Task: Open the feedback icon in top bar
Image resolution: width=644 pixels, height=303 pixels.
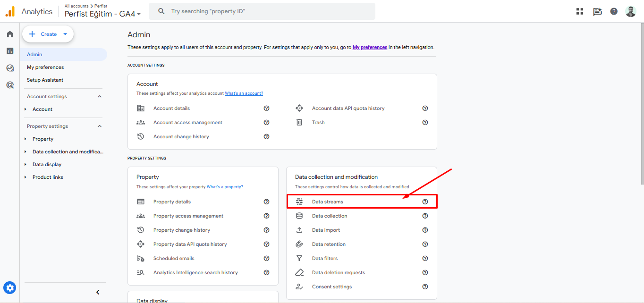Action: 597,11
